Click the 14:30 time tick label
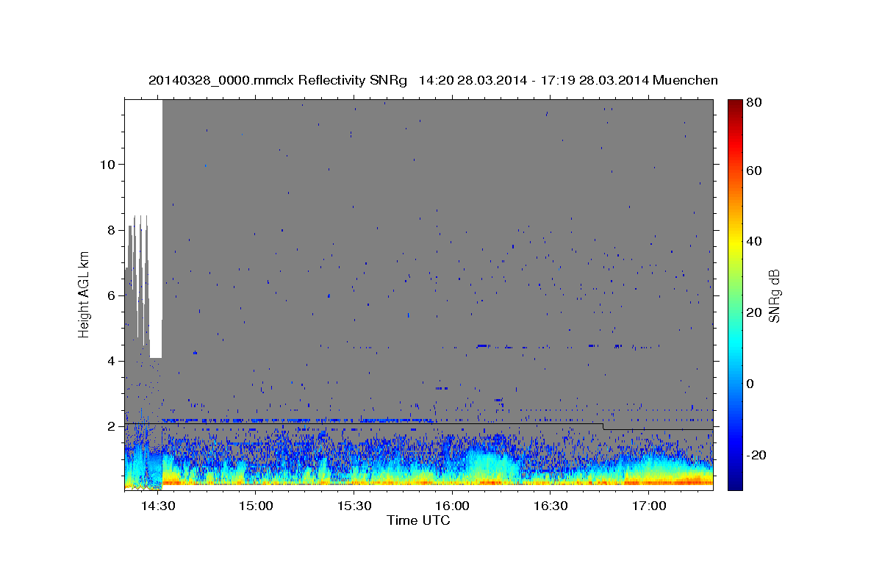Viewport: 882px width, 588px height. point(157,506)
